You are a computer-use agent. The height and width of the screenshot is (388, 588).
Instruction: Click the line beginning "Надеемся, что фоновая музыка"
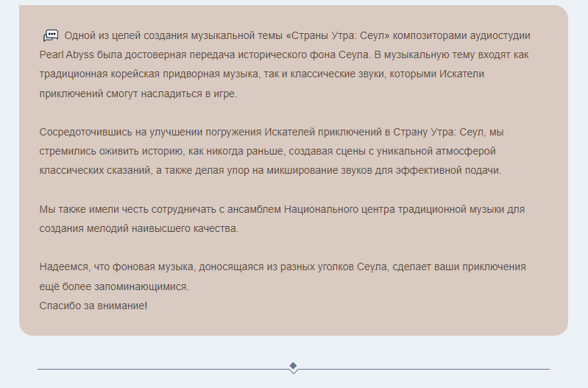[x=283, y=267]
